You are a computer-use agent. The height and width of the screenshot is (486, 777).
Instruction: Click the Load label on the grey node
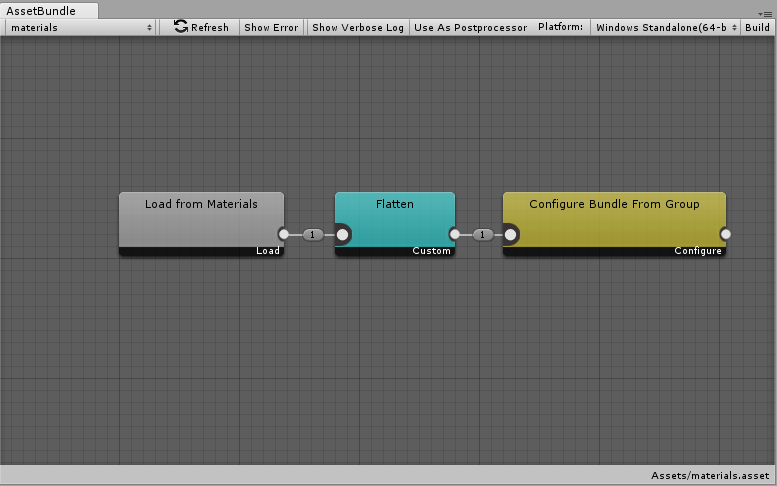[268, 251]
